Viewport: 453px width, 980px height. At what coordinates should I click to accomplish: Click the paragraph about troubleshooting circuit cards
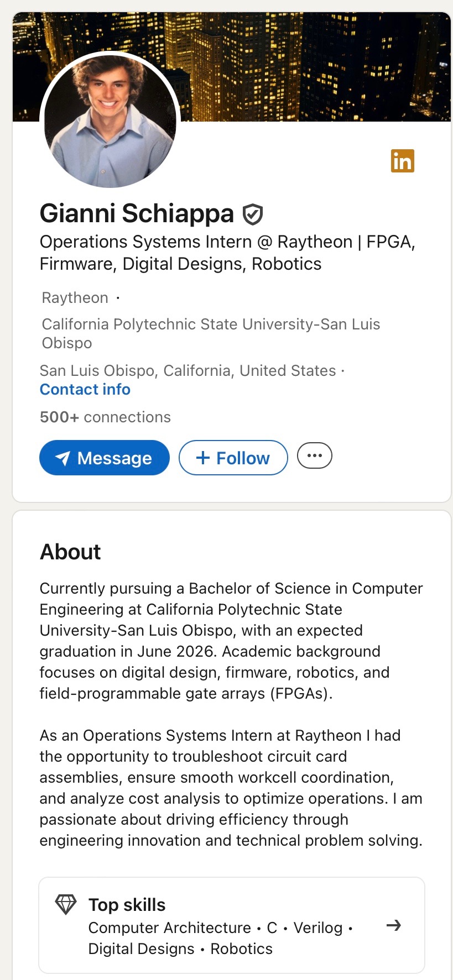231,788
